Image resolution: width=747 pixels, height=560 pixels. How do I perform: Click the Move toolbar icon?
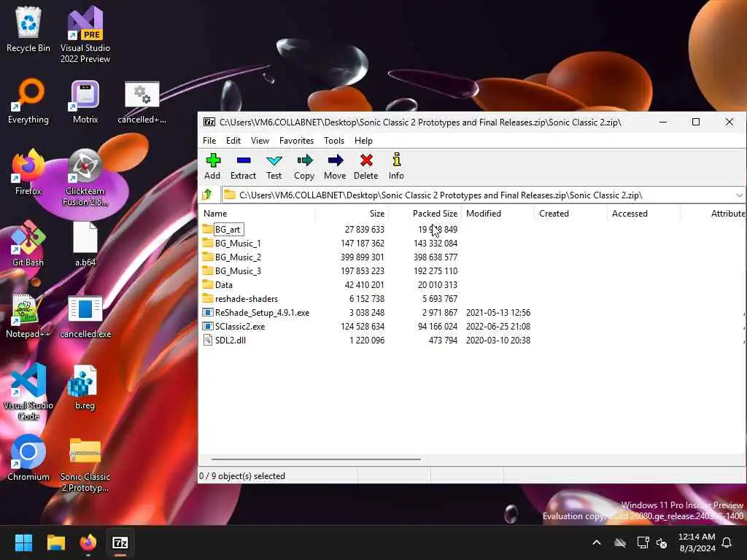[x=335, y=166]
